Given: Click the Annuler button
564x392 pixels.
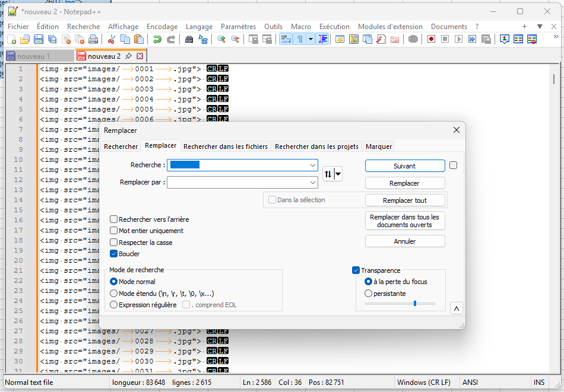Looking at the screenshot, I should (405, 241).
